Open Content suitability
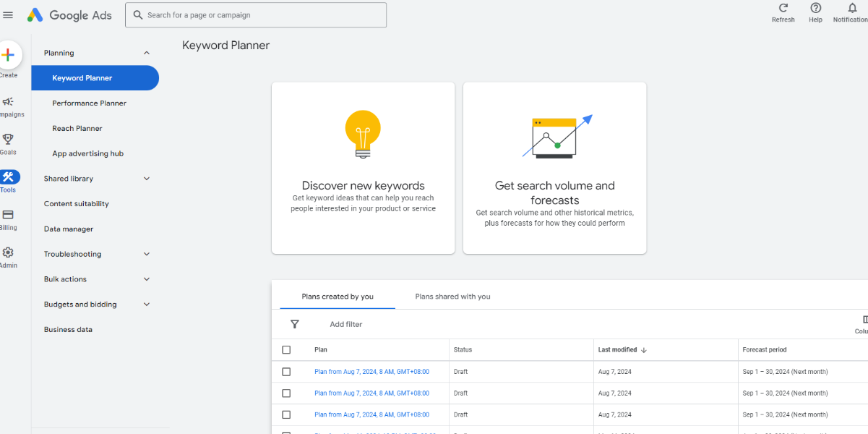 [77, 204]
